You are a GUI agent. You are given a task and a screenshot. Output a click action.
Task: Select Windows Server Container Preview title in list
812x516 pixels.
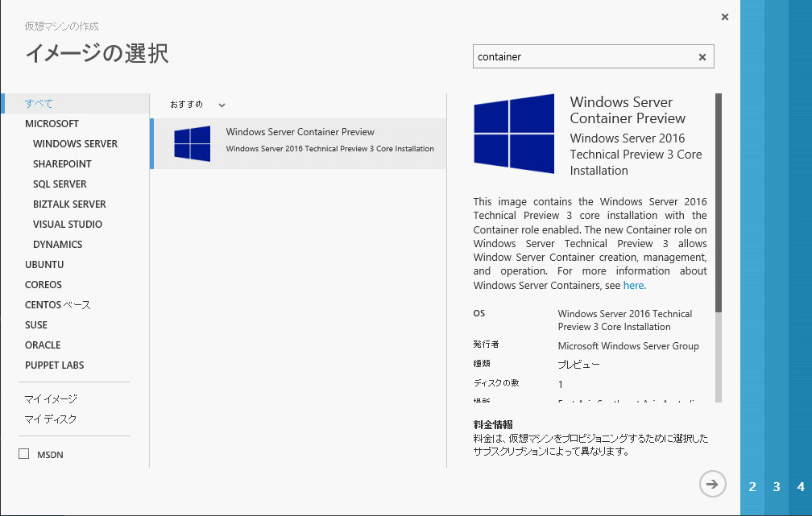[x=300, y=132]
